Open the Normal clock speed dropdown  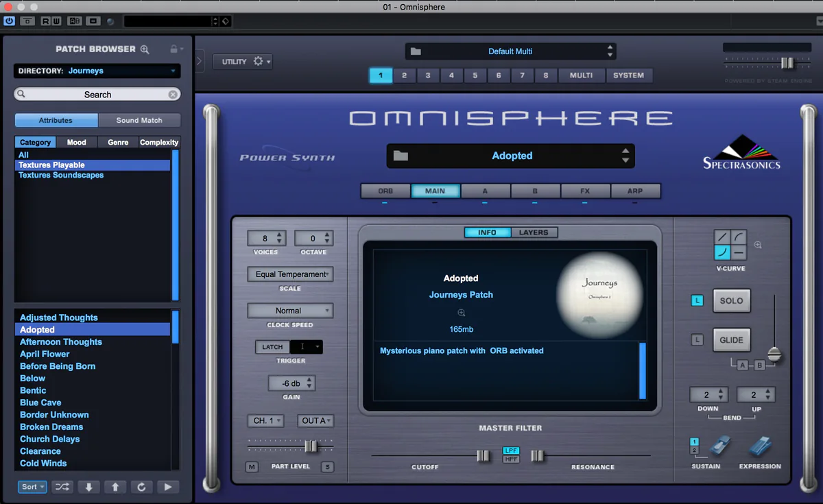[290, 311]
